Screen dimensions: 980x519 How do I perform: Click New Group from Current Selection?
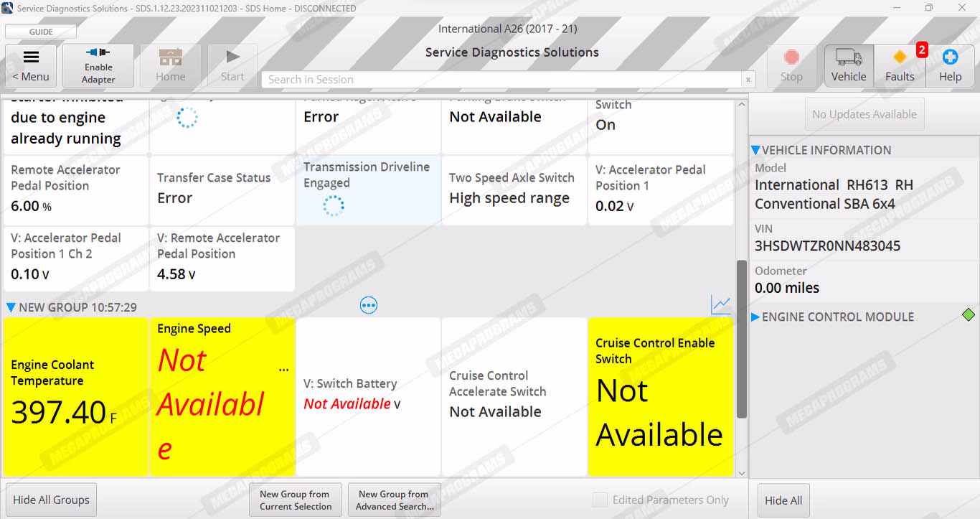coord(296,500)
